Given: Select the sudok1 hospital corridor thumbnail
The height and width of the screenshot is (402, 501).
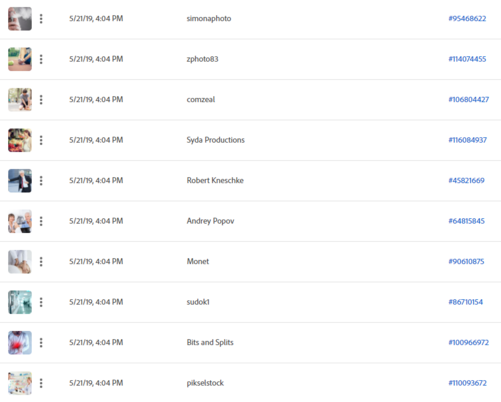Looking at the screenshot, I should pos(20,302).
